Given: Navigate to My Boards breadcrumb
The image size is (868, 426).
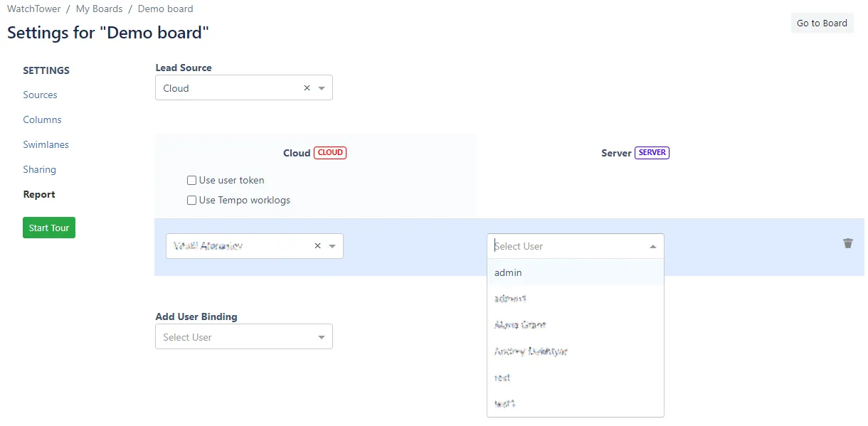Looking at the screenshot, I should [x=99, y=9].
